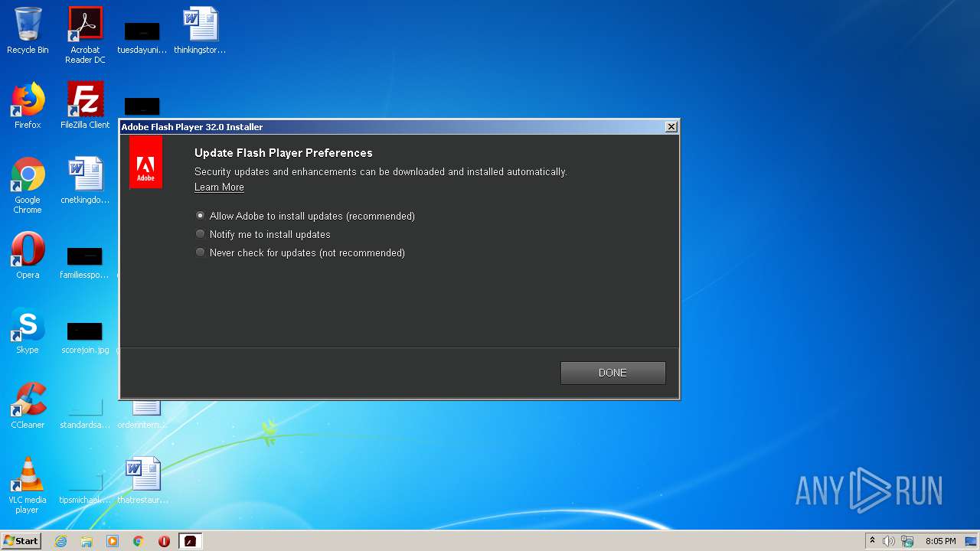The height and width of the screenshot is (551, 980).
Task: Launch Opera from desktop shortcut
Action: pyautogui.click(x=28, y=256)
